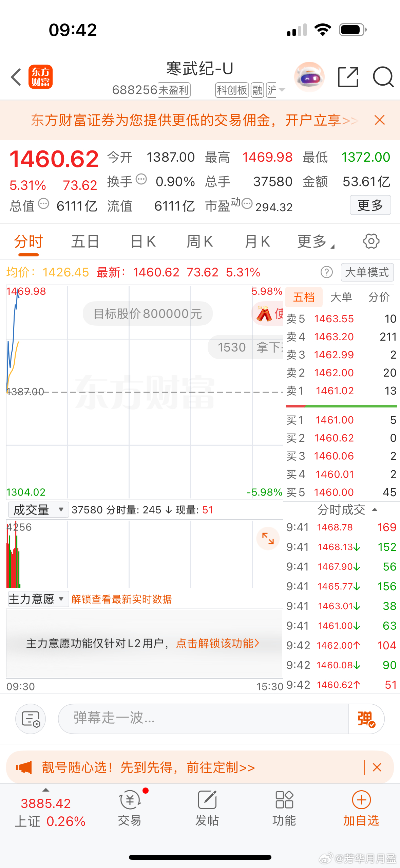Expand the 上证 index bar arrow

coord(45,790)
